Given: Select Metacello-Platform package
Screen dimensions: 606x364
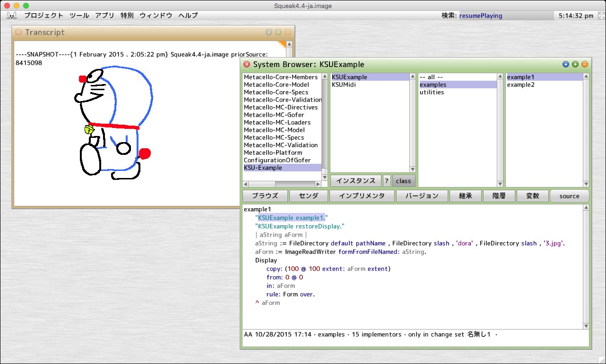Looking at the screenshot, I should pos(282,152).
